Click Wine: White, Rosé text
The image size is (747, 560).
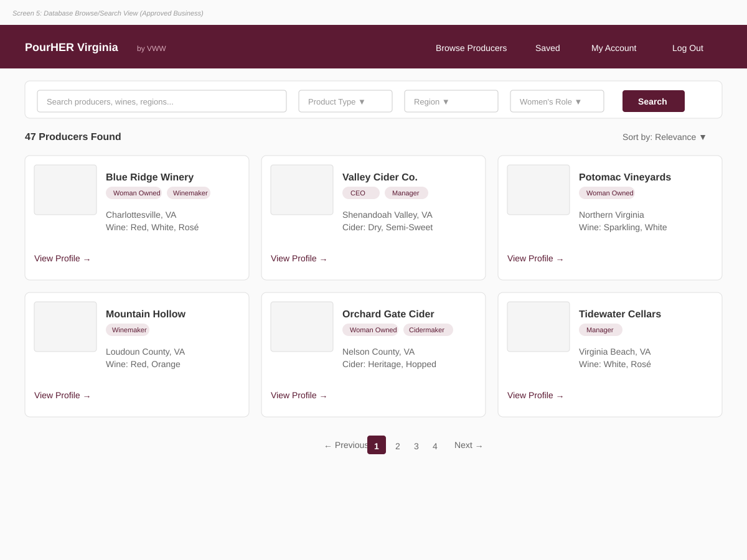pos(615,364)
